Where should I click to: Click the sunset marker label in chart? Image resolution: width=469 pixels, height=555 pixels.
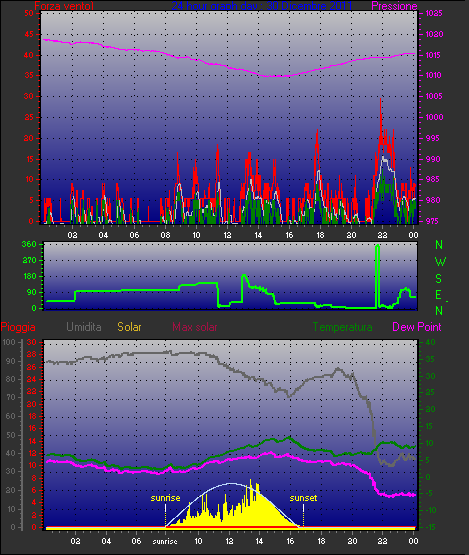(x=303, y=498)
